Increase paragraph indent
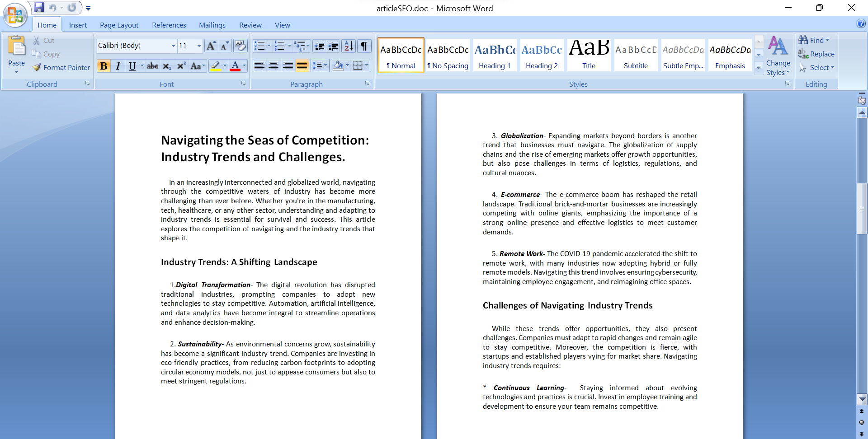This screenshot has height=439, width=868. [333, 46]
